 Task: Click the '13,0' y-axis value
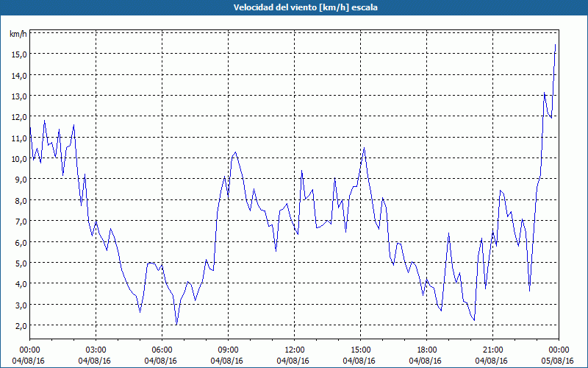pos(19,96)
